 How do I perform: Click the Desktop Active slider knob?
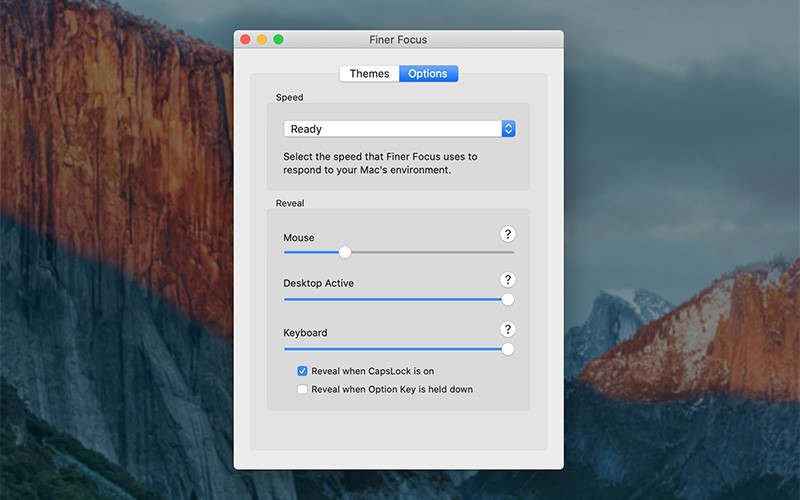(508, 299)
